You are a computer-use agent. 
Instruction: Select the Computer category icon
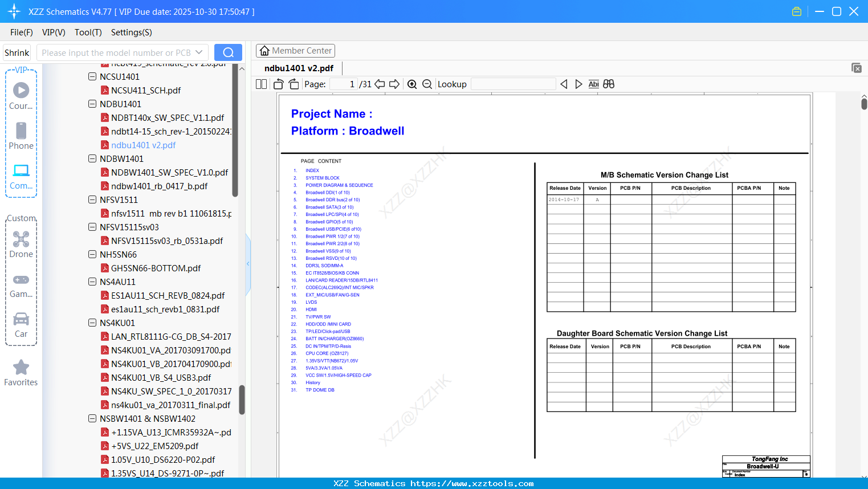pos(21,176)
